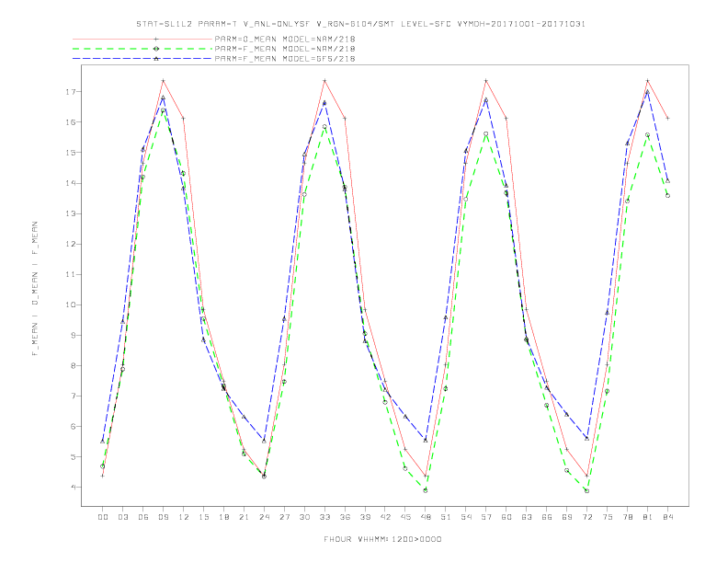Click the x-axis hour label 81

648,517
